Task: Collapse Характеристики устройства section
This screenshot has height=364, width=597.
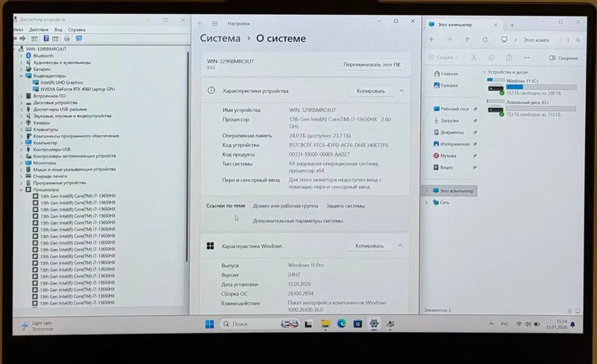Action: click(x=401, y=91)
